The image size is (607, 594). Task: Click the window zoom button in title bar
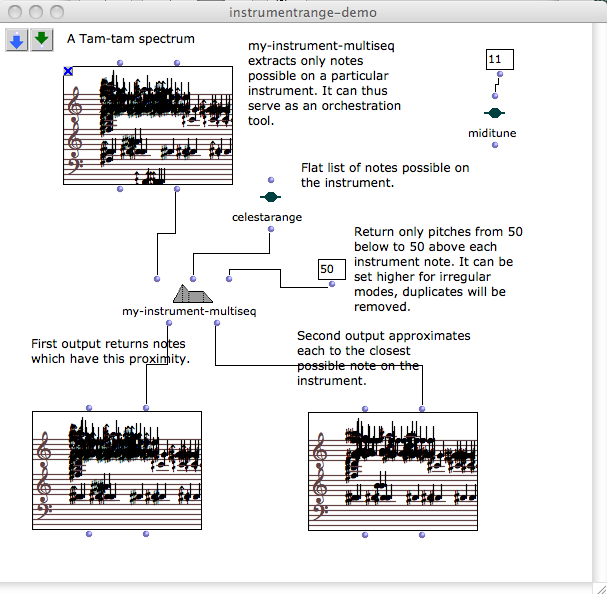[x=58, y=12]
